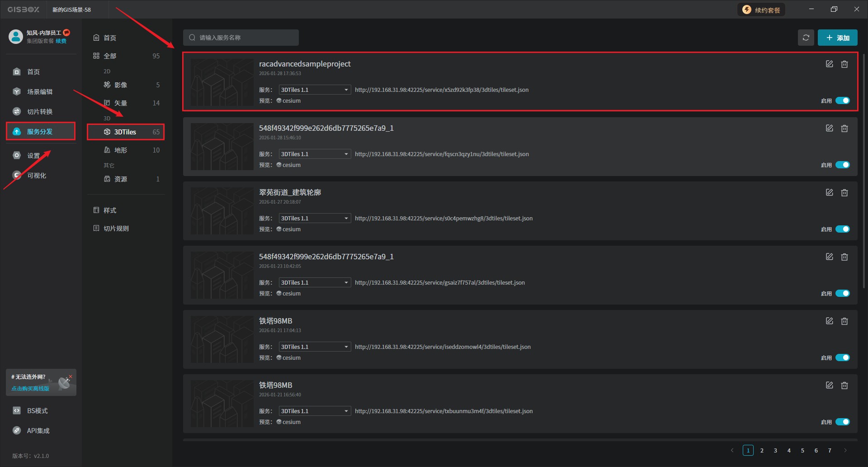Open service dropdown of first 铁塔98MB entry
Image resolution: width=868 pixels, height=467 pixels.
[x=315, y=347]
